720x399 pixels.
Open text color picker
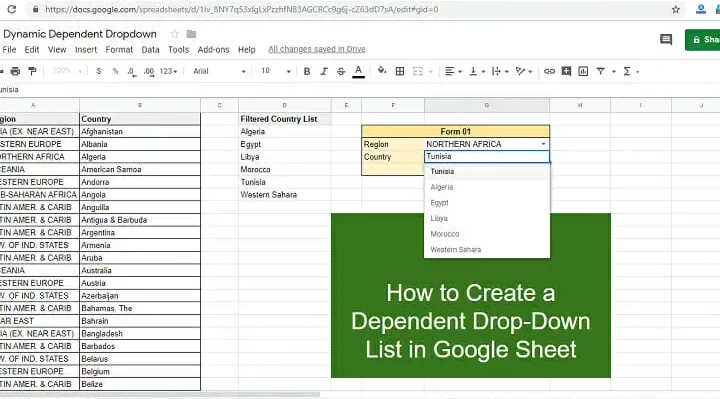[x=359, y=71]
